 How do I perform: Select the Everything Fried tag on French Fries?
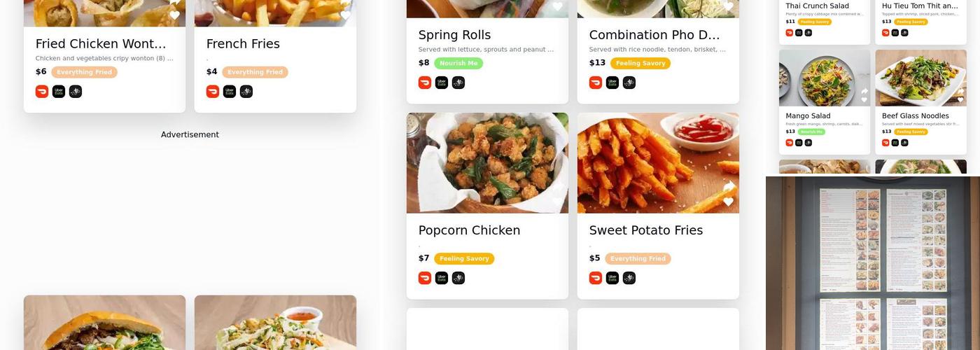coord(255,72)
